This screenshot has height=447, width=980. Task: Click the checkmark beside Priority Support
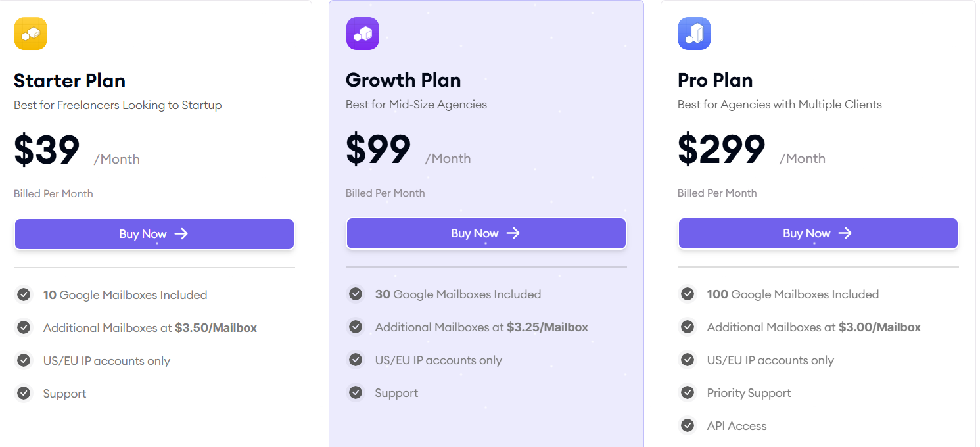tap(688, 392)
